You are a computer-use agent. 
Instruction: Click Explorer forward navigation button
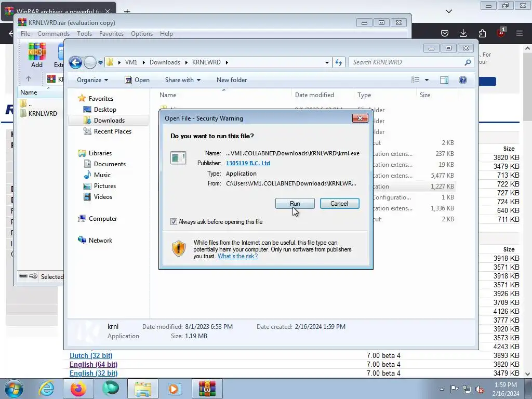90,62
